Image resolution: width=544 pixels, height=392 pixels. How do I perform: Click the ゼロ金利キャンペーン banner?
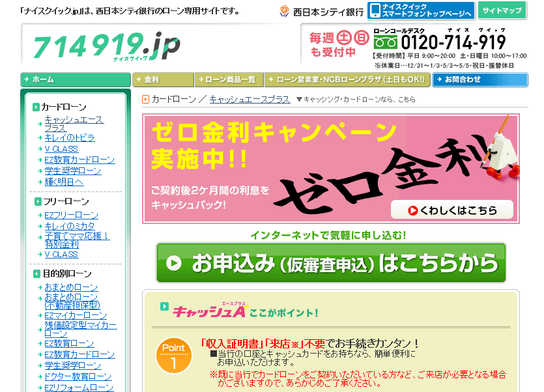tap(330, 169)
